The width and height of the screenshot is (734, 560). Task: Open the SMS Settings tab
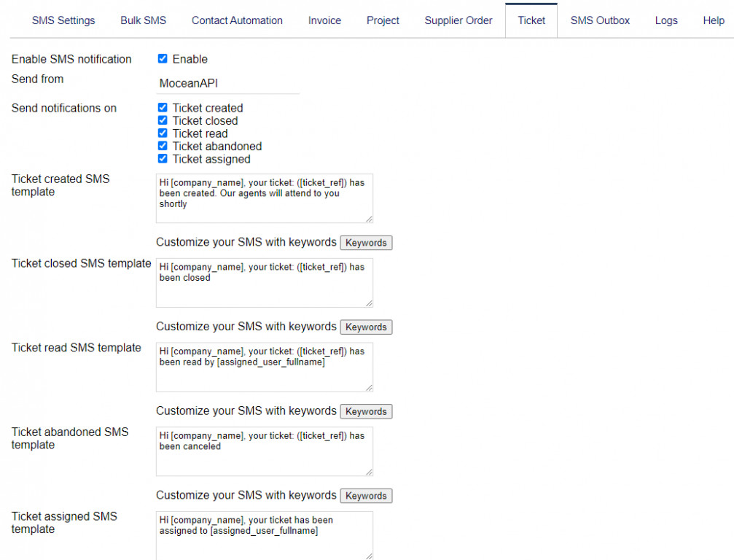click(x=63, y=20)
